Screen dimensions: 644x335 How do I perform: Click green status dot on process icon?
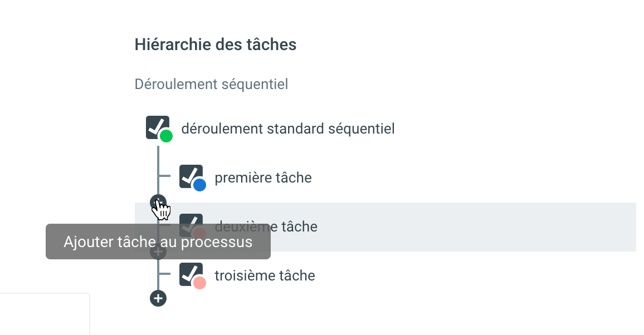point(166,136)
